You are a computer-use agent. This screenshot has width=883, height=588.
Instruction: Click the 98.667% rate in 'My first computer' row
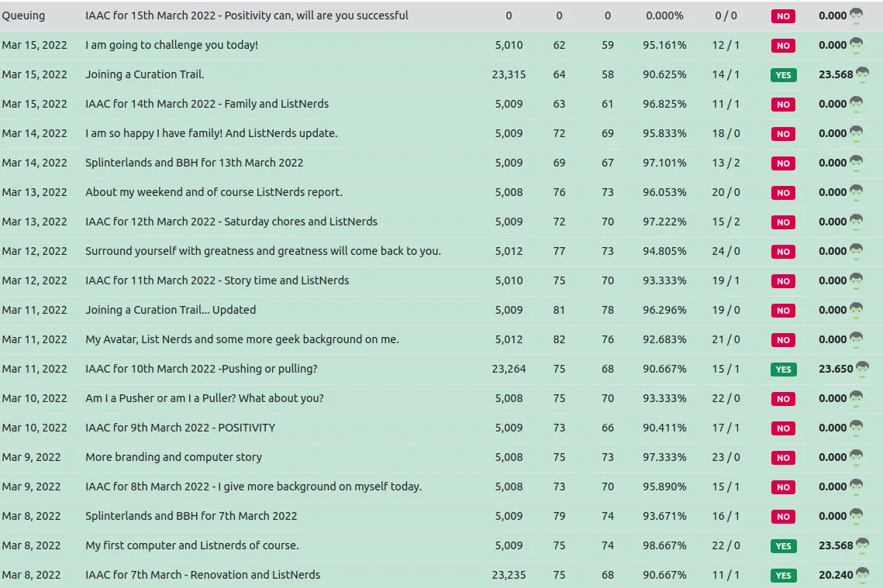664,545
